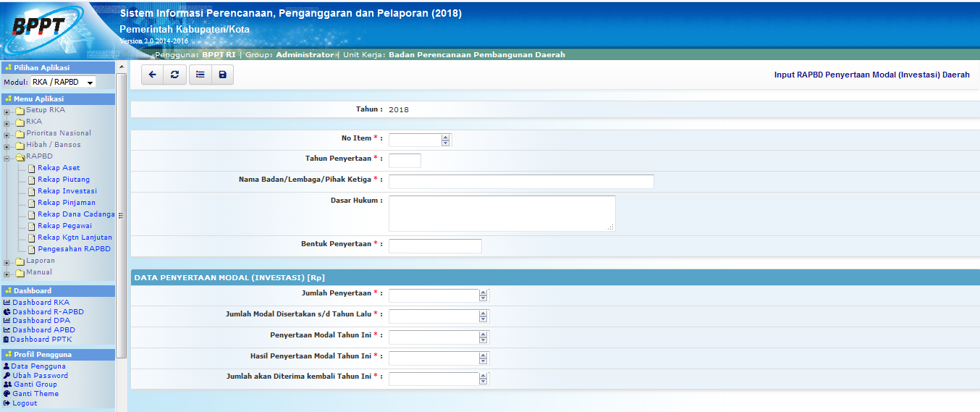Open Data Pengguna link
980x412 pixels.
(38, 366)
